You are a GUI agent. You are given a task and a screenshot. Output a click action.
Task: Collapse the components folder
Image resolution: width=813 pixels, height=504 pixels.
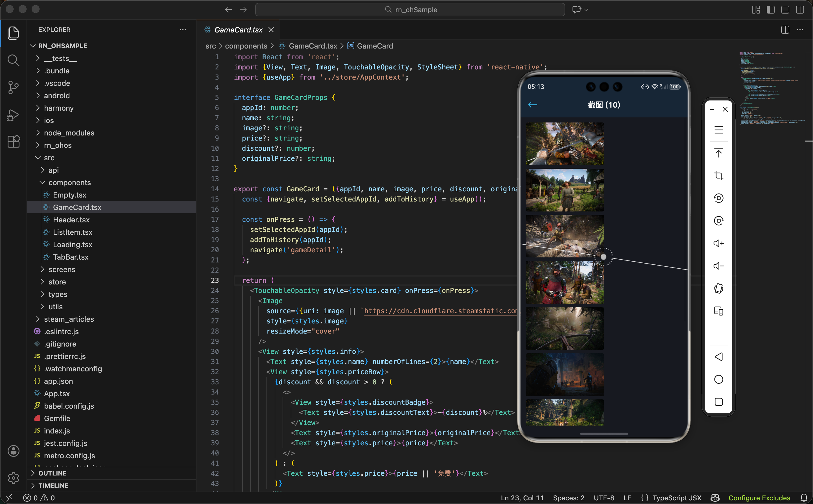[69, 182]
